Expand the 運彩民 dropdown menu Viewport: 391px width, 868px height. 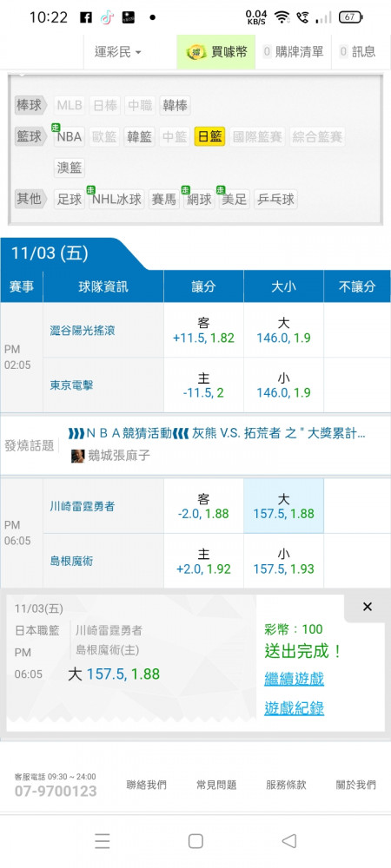coord(117,52)
